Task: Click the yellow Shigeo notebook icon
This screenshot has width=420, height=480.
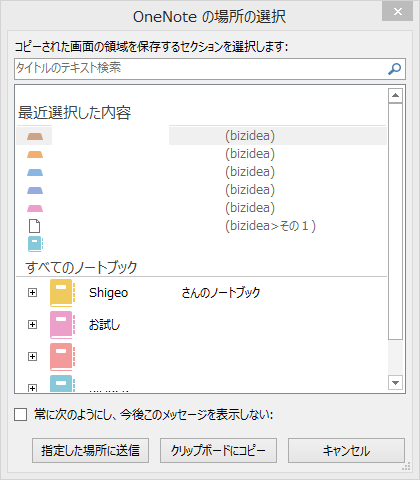Action: coord(62,293)
